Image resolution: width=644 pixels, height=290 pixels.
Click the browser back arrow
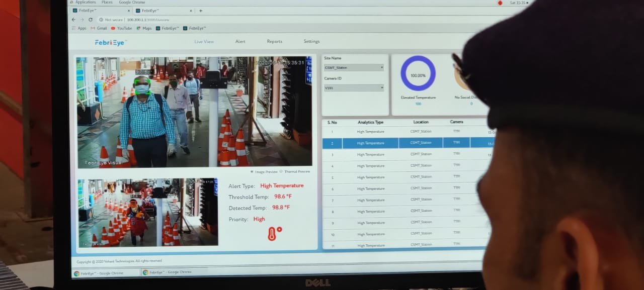(74, 20)
